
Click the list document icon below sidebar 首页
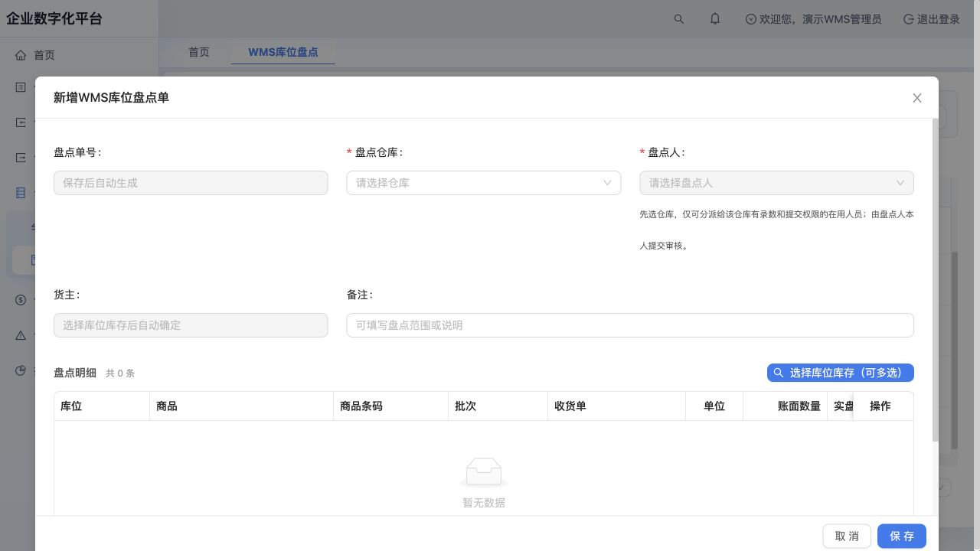(x=21, y=86)
